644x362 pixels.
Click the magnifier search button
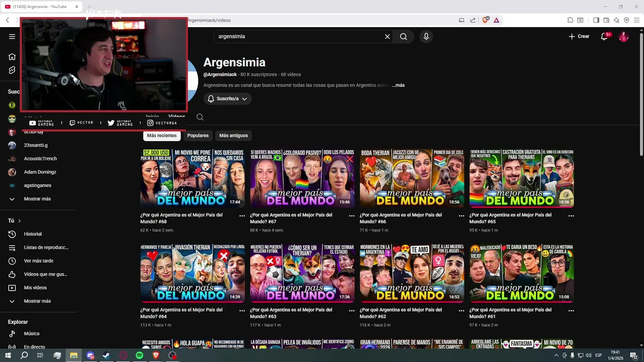coord(404,37)
